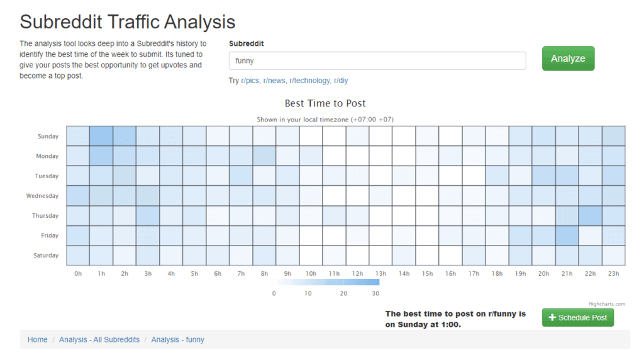Open the r/technology suggestion link
The width and height of the screenshot is (644, 362).
(309, 81)
